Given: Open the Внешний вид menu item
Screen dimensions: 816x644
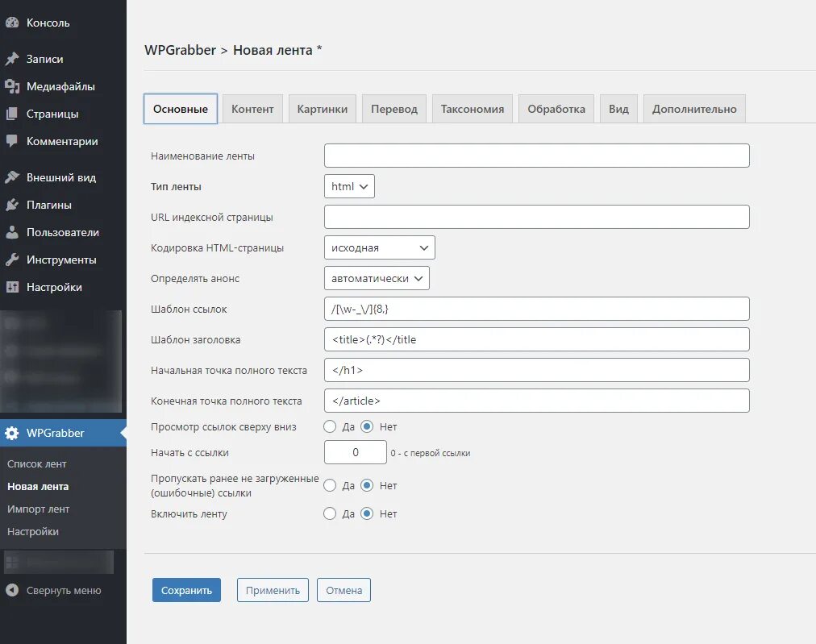Looking at the screenshot, I should pos(63,177).
